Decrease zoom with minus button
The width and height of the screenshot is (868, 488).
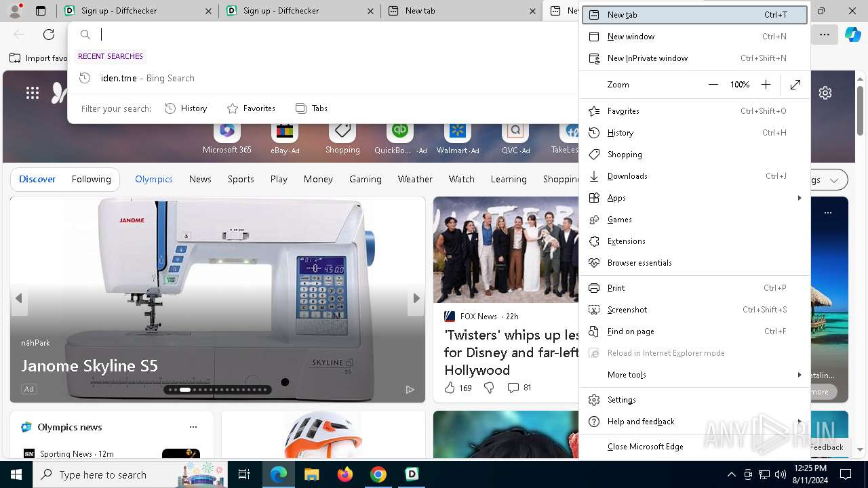[x=713, y=85]
